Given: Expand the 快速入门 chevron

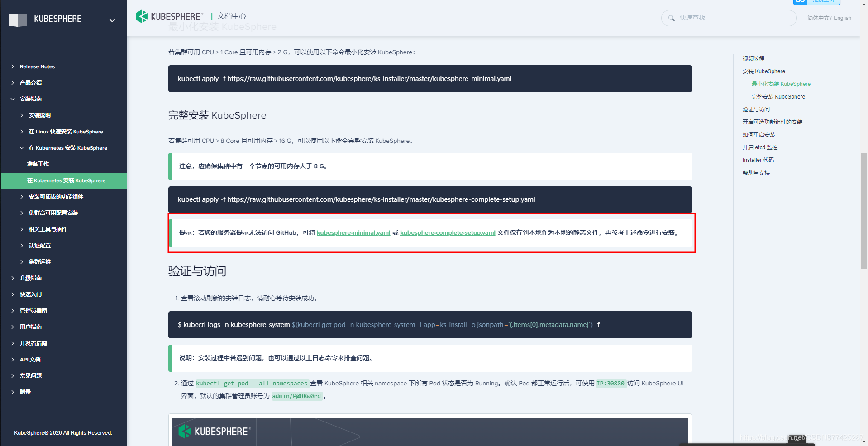Looking at the screenshot, I should [13, 294].
